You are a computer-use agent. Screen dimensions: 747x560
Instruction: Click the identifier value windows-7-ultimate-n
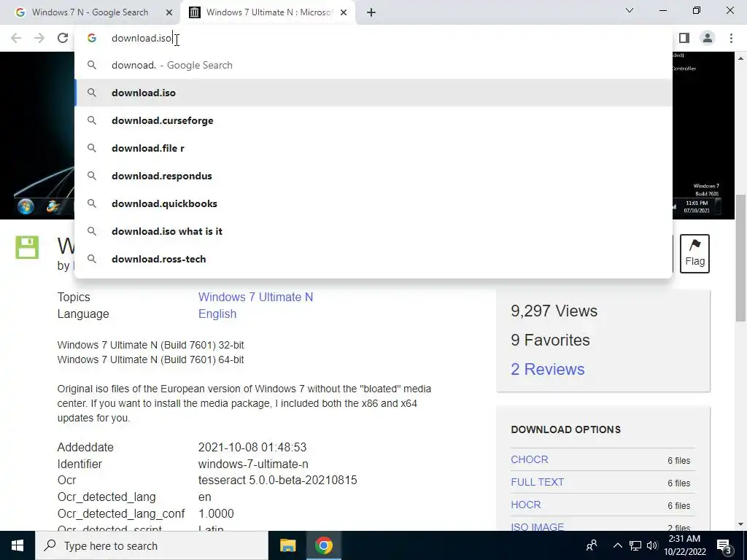coord(253,464)
